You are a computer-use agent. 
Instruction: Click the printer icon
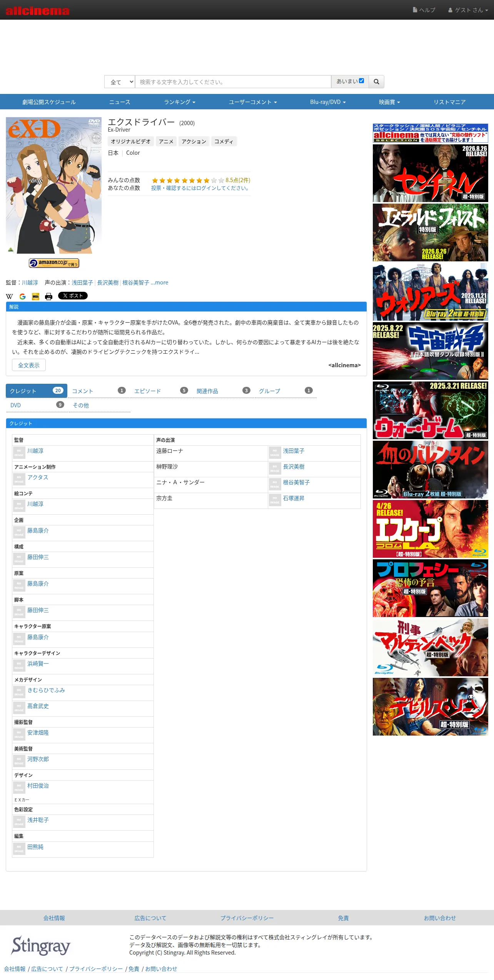48,296
